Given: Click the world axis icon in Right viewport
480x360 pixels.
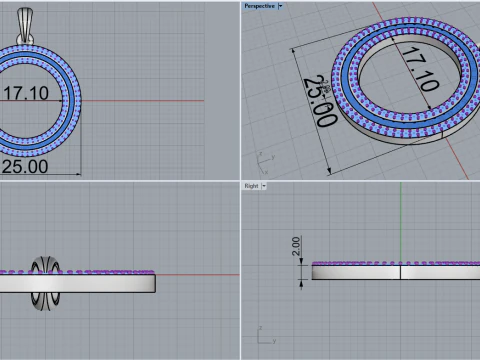Looking at the screenshot, I should (x=267, y=335).
